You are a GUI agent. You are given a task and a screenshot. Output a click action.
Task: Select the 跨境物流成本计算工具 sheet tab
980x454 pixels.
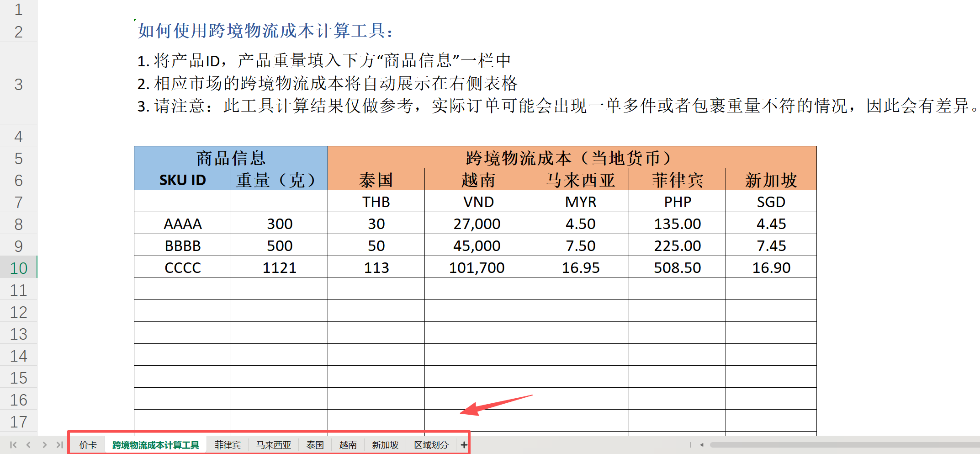155,444
